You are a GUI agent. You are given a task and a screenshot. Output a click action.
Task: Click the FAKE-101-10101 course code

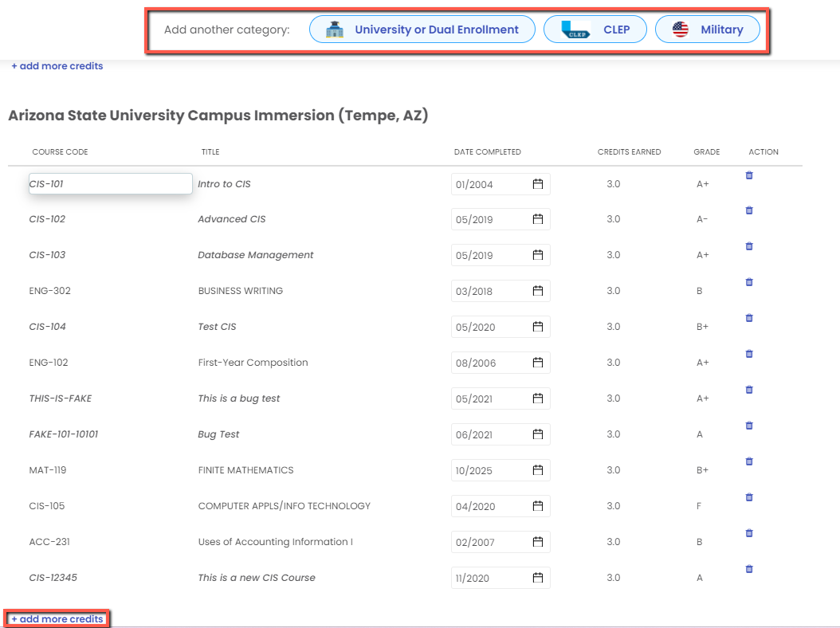[x=64, y=434]
